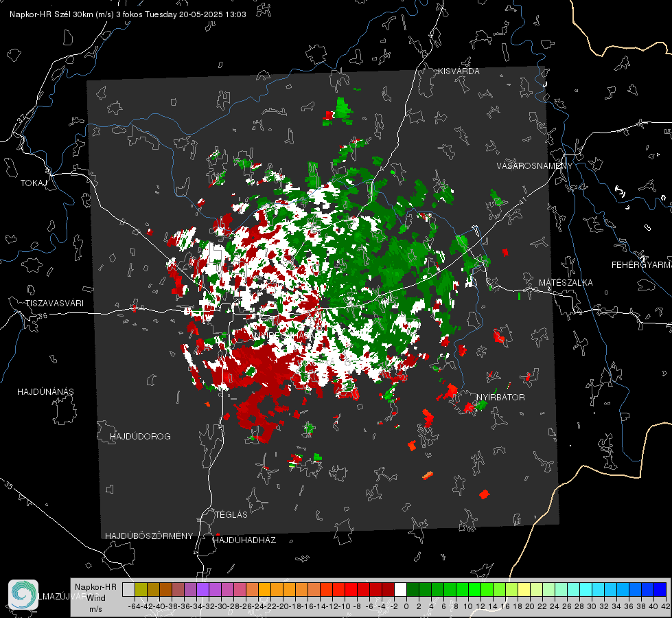The height and width of the screenshot is (618, 672).
Task: Click the 30 value on the legend
Action: click(x=592, y=606)
